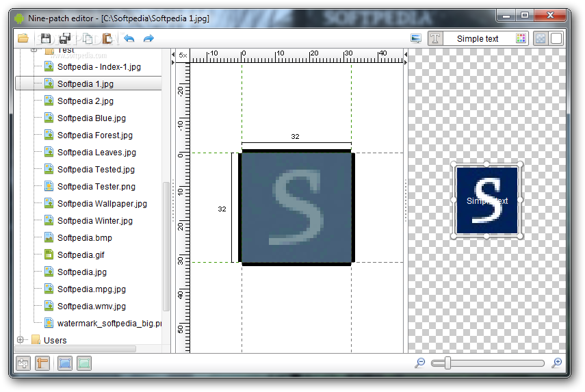Collapse left panel using splitter arrow
The width and height of the screenshot is (585, 392).
[173, 55]
